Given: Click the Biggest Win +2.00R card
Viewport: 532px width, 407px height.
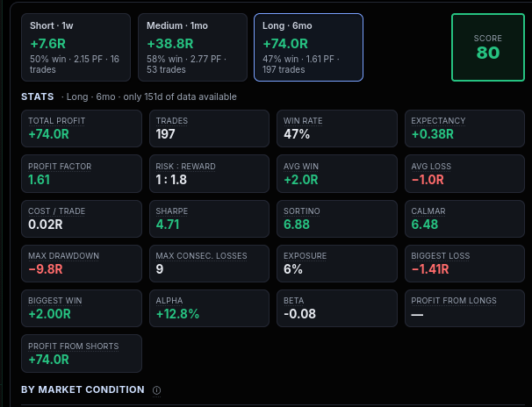Looking at the screenshot, I should [82, 308].
